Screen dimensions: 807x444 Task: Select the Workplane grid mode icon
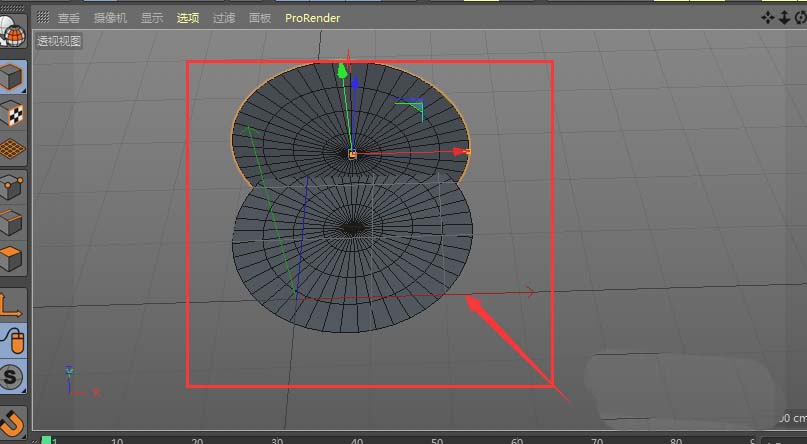(x=14, y=150)
